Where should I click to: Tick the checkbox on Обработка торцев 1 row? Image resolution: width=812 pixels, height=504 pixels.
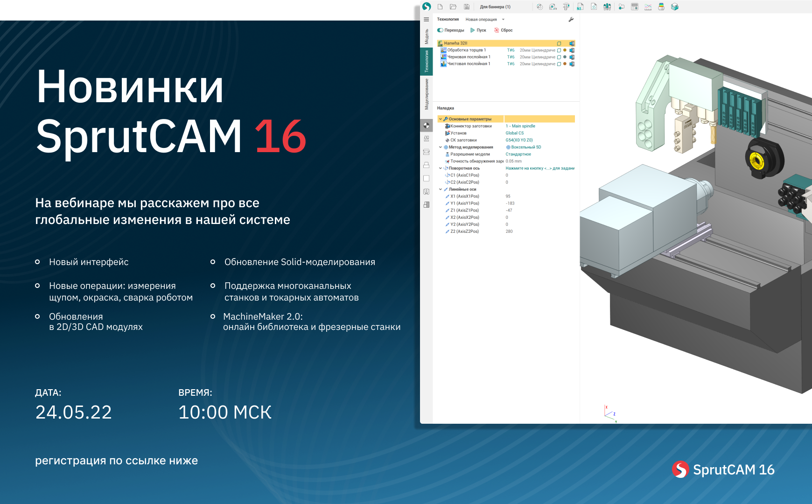[x=559, y=50]
